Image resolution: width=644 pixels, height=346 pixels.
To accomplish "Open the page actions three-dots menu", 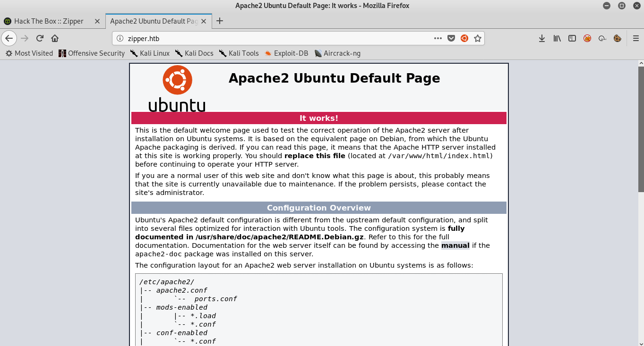I will [x=438, y=38].
